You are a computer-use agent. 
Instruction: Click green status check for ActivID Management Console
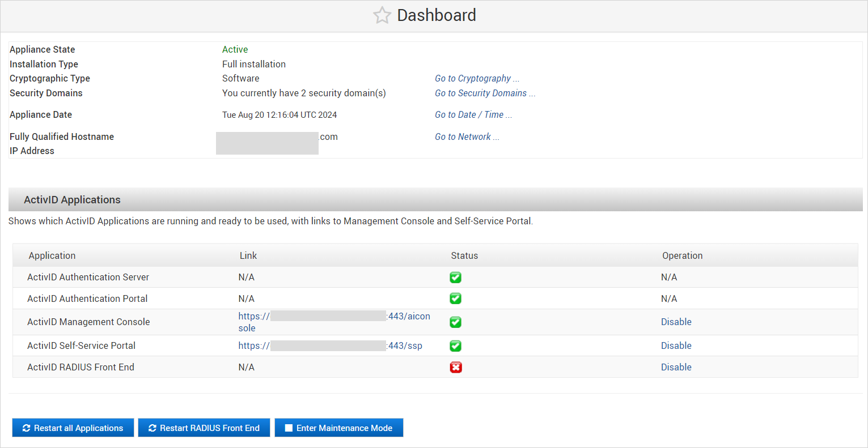point(455,322)
